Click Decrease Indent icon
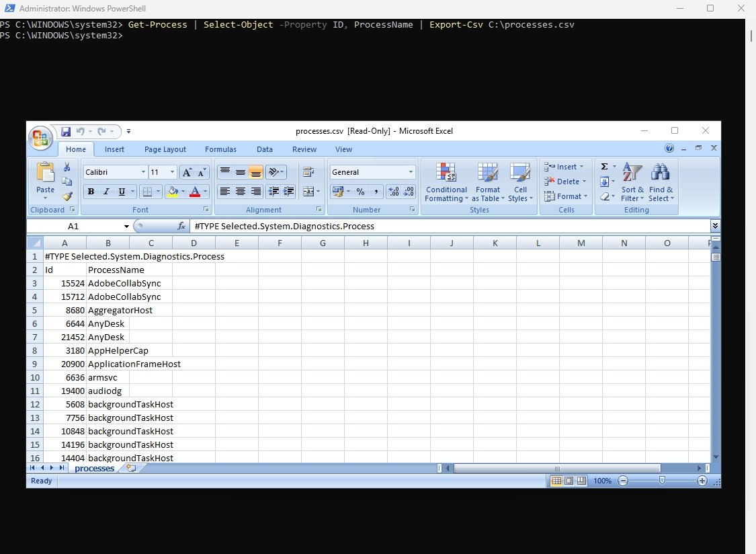Image resolution: width=756 pixels, height=554 pixels. (274, 192)
